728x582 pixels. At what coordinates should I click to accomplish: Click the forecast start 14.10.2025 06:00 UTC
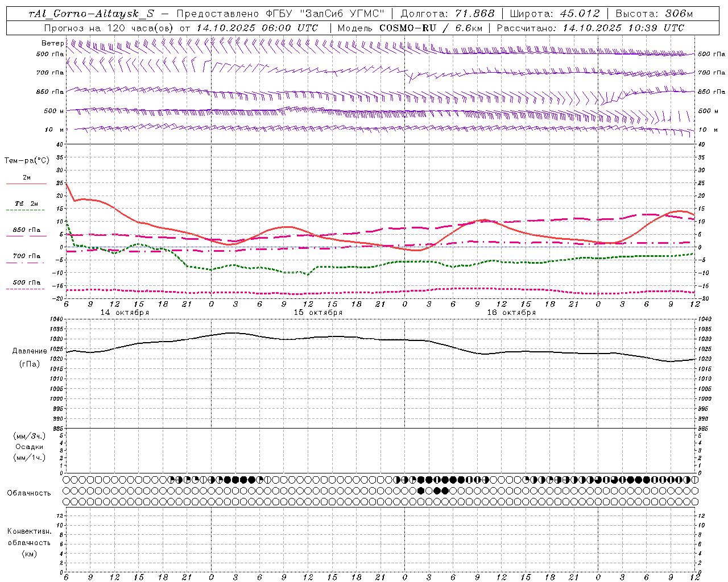click(x=257, y=28)
